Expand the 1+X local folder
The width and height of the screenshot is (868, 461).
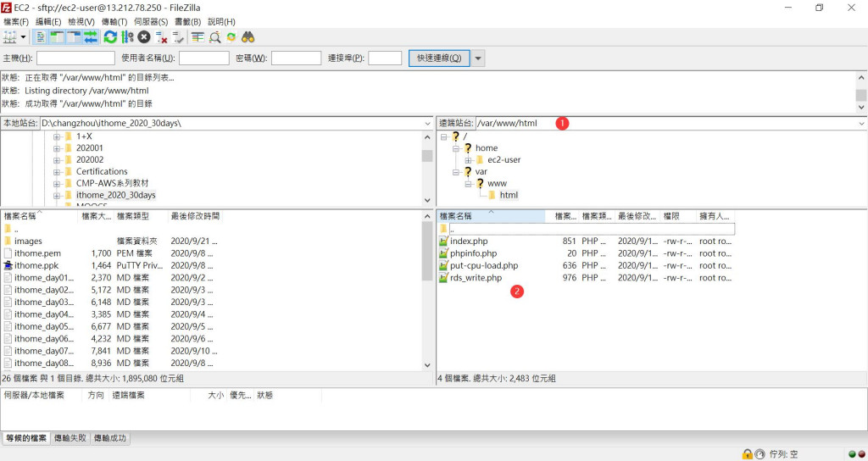57,136
